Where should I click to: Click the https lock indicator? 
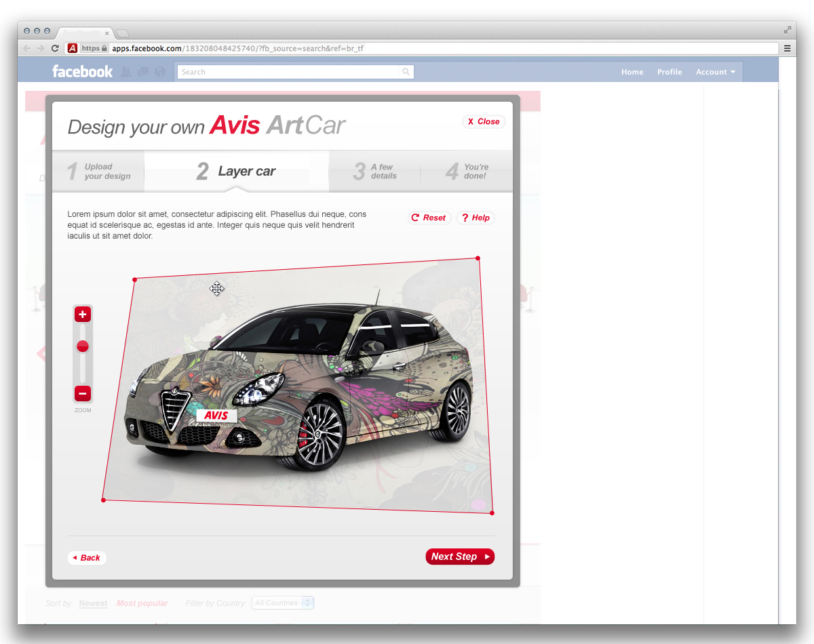(x=94, y=48)
